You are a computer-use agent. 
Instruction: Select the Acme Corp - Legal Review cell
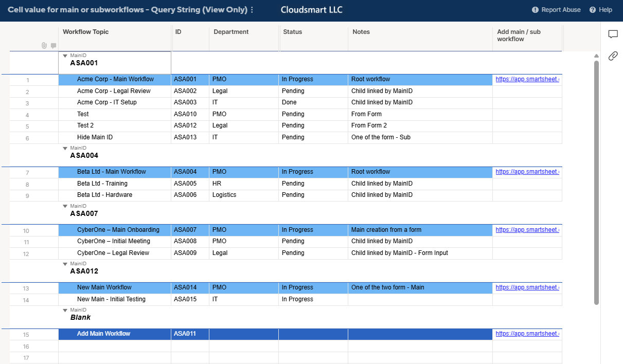click(x=115, y=91)
